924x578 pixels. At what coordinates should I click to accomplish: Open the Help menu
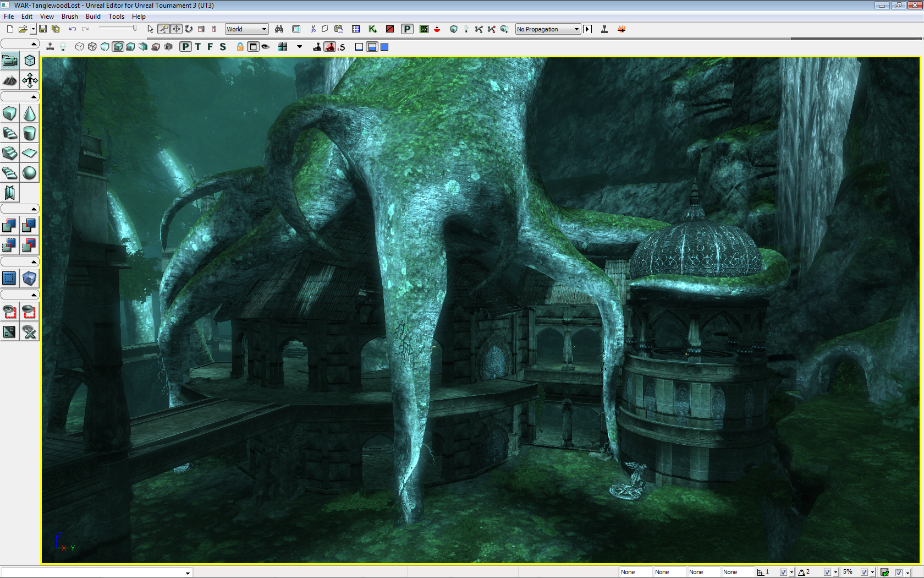click(x=139, y=17)
